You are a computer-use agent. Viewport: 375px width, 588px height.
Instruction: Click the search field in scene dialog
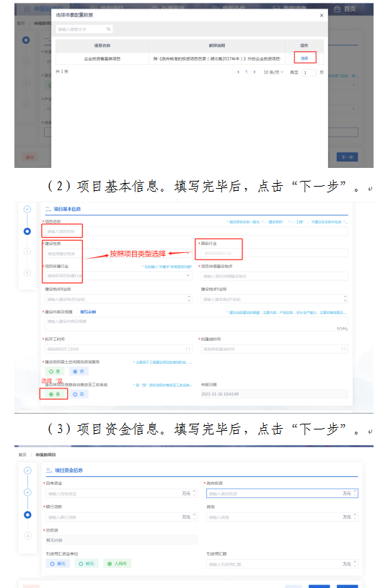click(x=84, y=29)
